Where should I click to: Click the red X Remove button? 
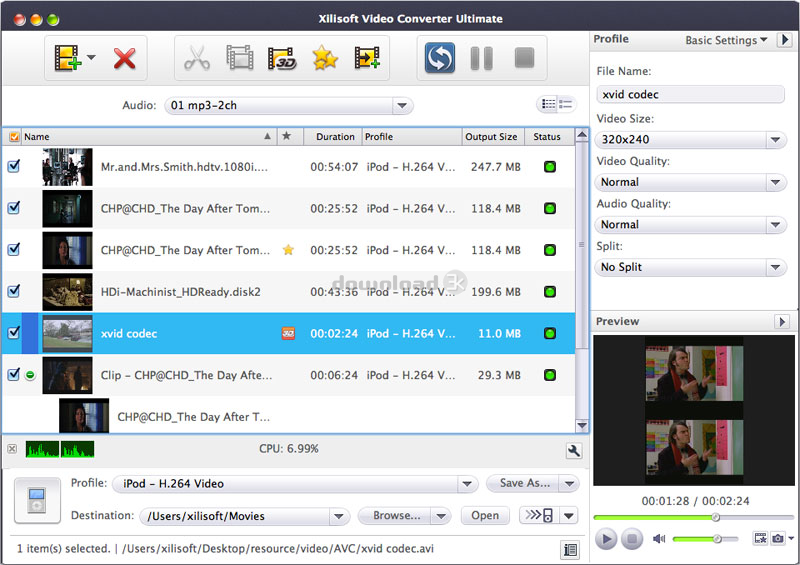coord(124,58)
